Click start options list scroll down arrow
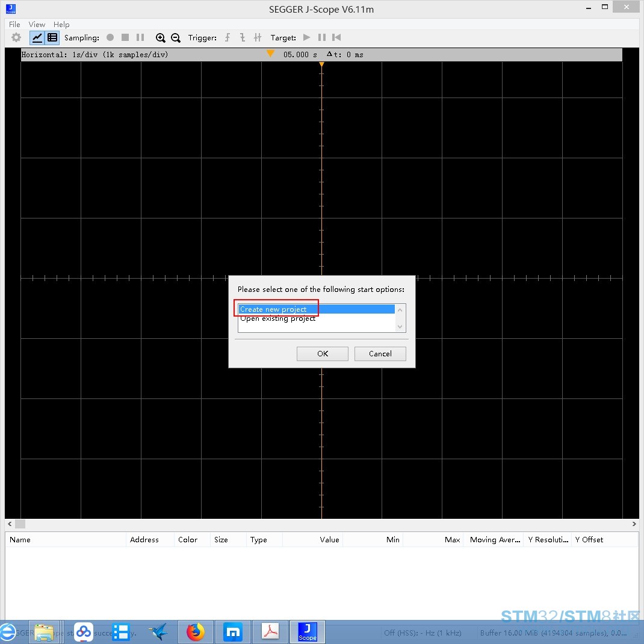The height and width of the screenshot is (644, 644). 400,327
